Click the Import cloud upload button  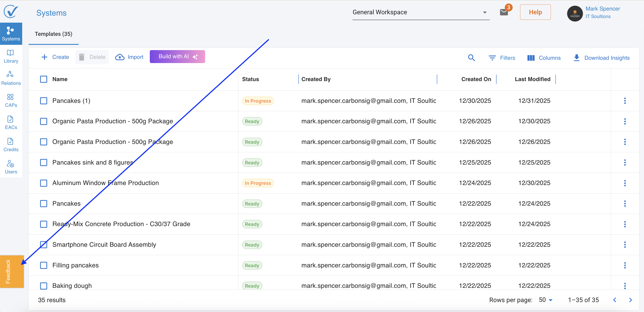129,57
